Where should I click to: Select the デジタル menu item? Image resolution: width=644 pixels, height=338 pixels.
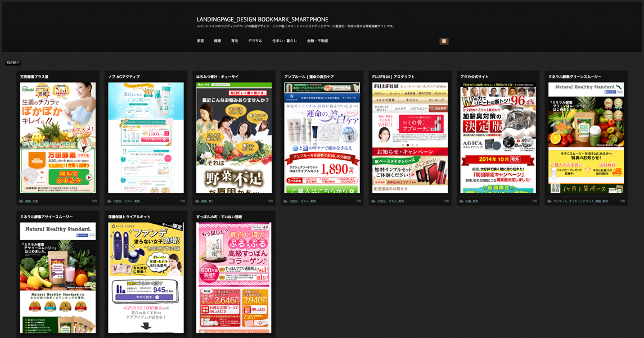coord(255,41)
